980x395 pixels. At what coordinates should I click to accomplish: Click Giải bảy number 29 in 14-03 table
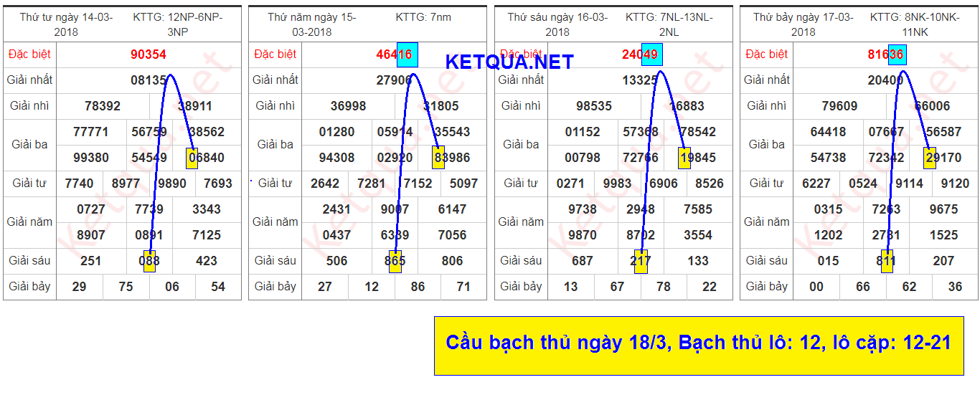click(x=79, y=287)
